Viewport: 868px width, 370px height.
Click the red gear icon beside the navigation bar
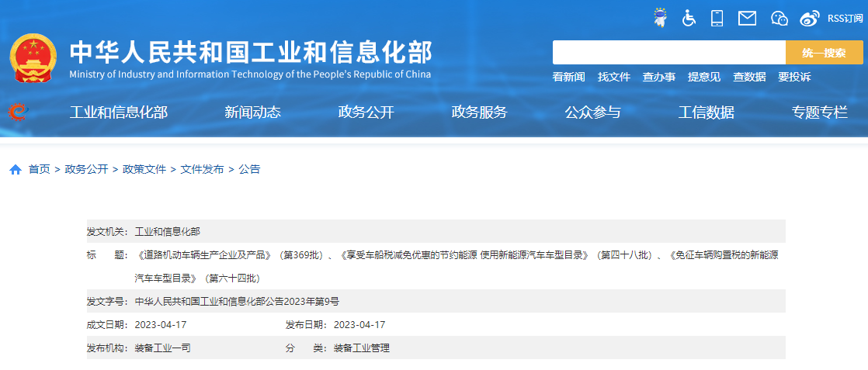(17, 112)
